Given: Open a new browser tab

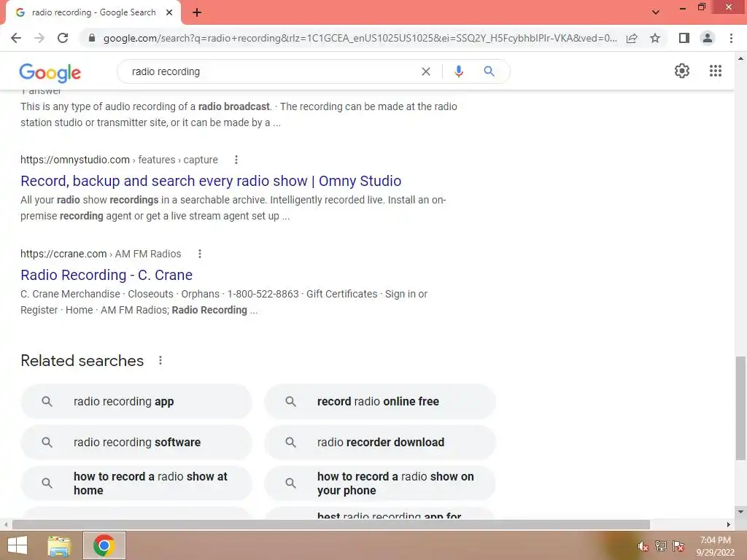Looking at the screenshot, I should click(197, 12).
